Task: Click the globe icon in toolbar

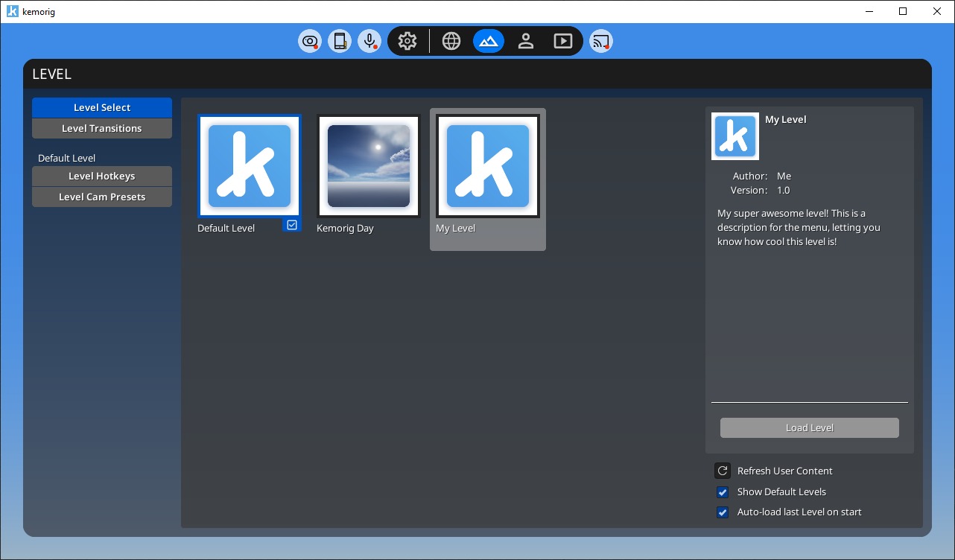Action: pos(451,41)
